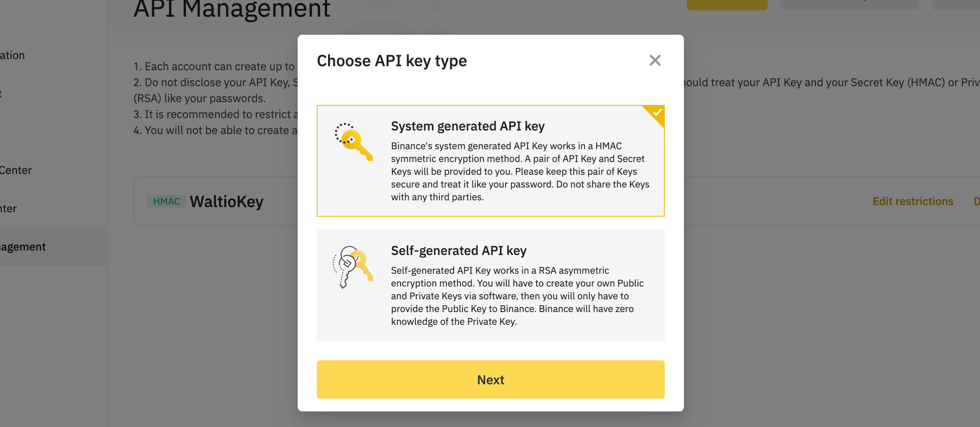Click the RSA asymmetric encryption description text

(x=517, y=296)
